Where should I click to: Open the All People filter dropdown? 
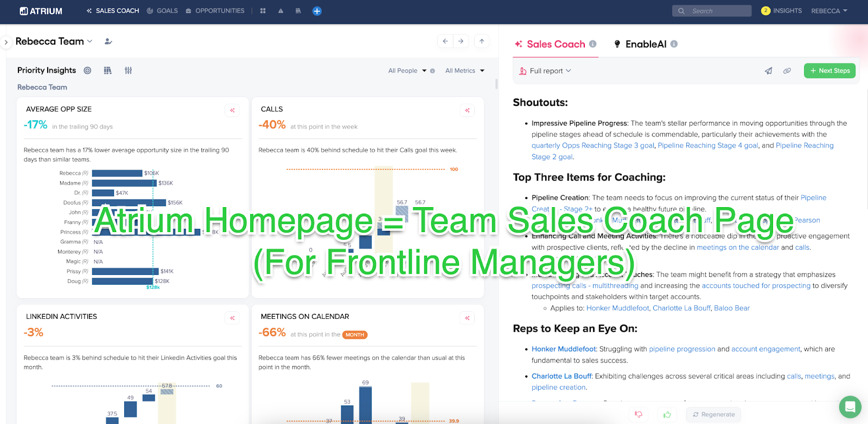pyautogui.click(x=407, y=70)
